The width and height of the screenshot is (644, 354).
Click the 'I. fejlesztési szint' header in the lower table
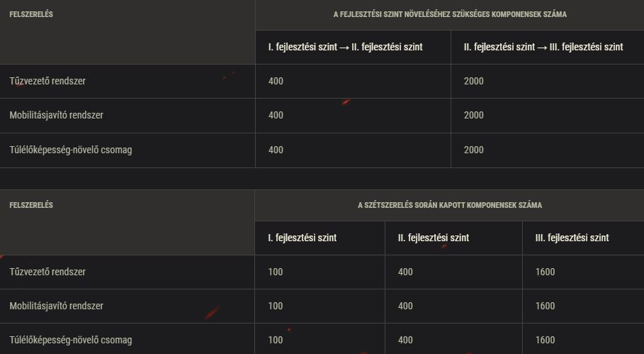point(303,238)
